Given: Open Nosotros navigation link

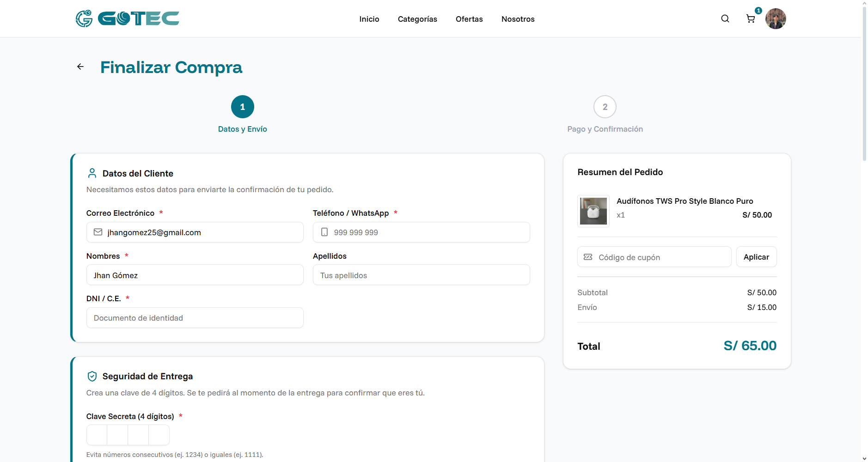Looking at the screenshot, I should coord(518,19).
